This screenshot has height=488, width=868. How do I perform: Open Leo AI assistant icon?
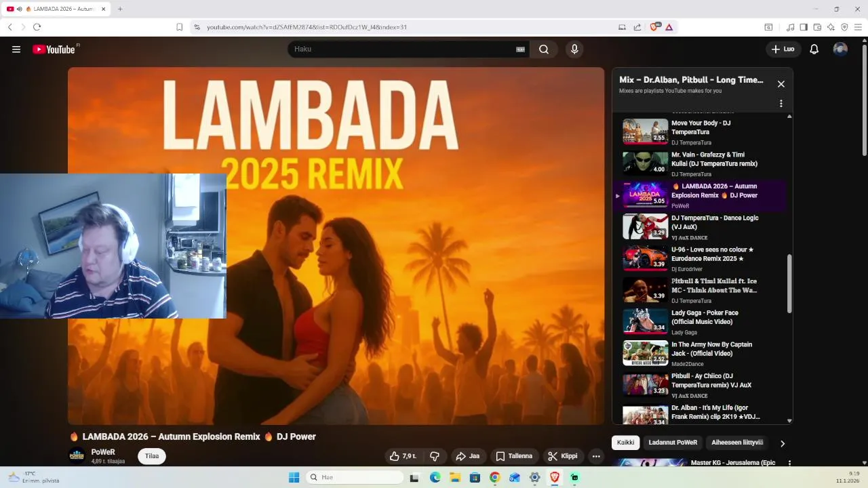pyautogui.click(x=831, y=27)
